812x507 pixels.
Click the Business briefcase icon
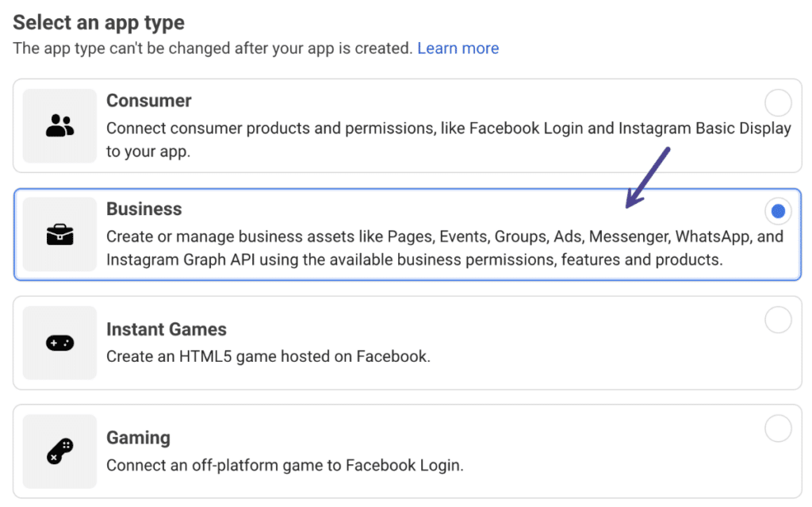[59, 234]
